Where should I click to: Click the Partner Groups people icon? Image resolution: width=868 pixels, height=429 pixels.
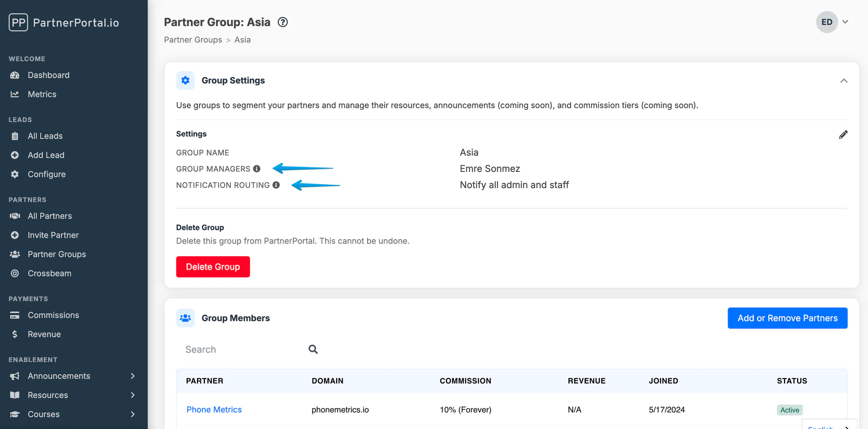(x=15, y=254)
